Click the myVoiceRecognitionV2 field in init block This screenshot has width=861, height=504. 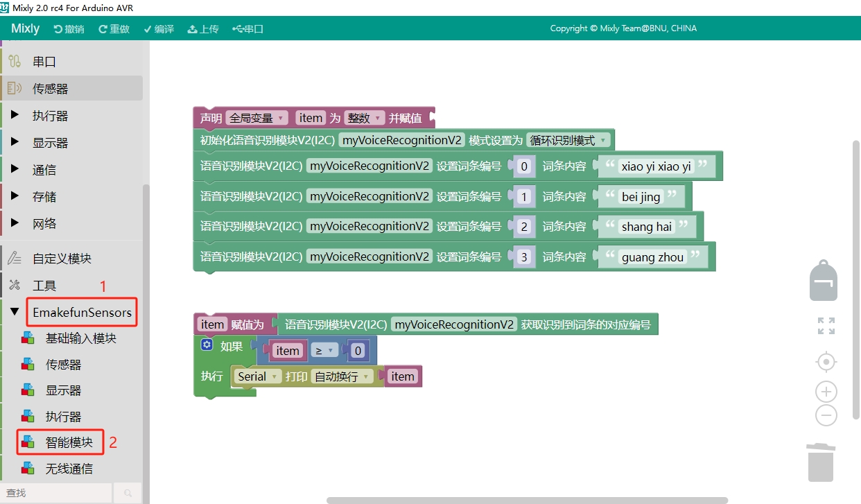pos(402,140)
